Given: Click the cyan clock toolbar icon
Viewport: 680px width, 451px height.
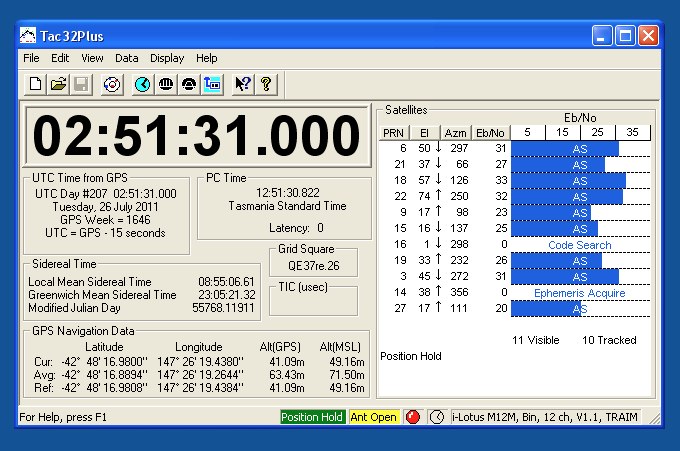Looking at the screenshot, I should click(143, 85).
